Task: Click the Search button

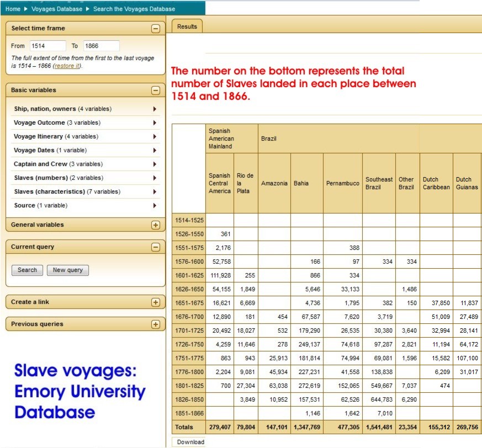Action: tap(27, 270)
